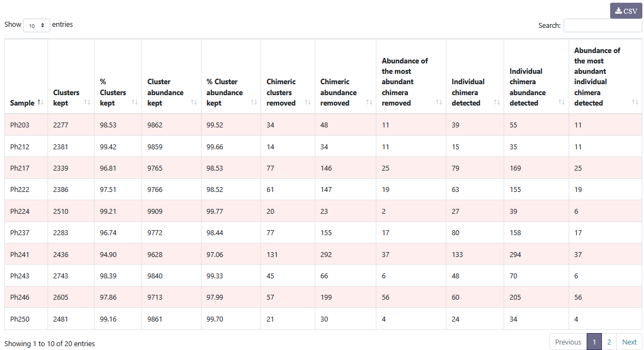Click the Ph203 sample cell
The width and height of the screenshot is (644, 350).
click(20, 125)
